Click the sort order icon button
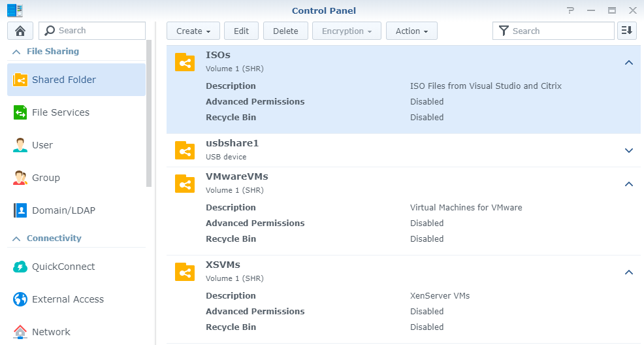Viewport: 644px width, 345px height. click(626, 31)
